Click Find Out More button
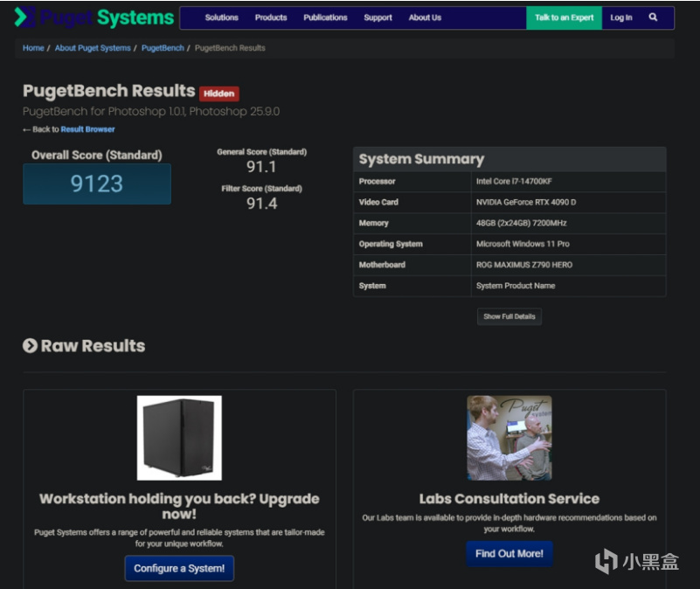 (x=509, y=554)
